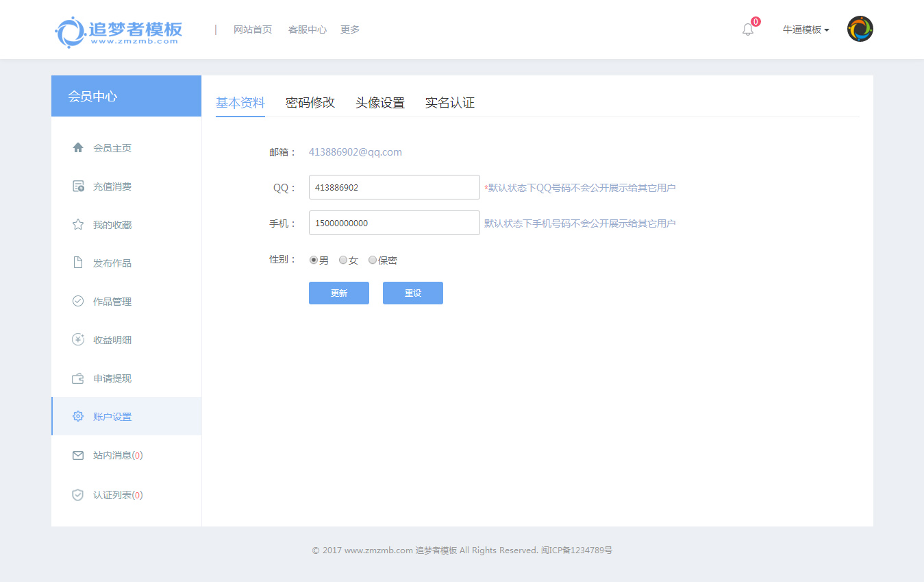The width and height of the screenshot is (924, 582).
Task: Click the wallet icon for 申请提现
Action: pos(78,378)
